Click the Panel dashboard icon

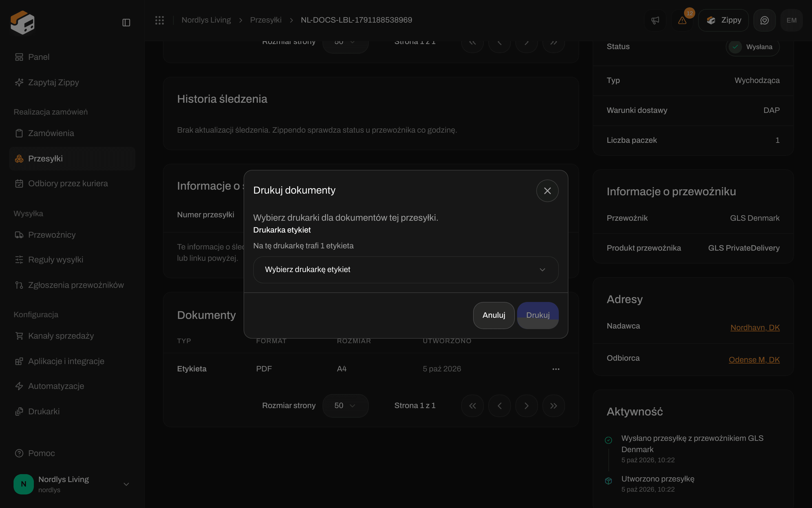(19, 57)
